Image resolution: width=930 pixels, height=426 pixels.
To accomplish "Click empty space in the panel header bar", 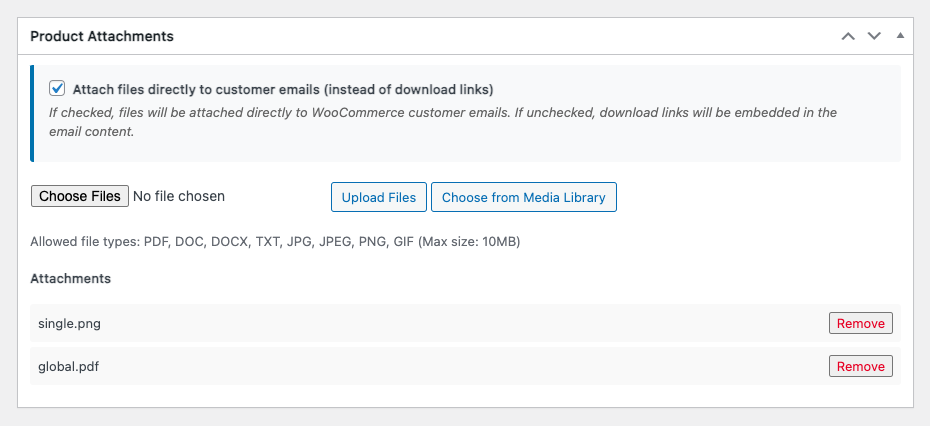I will click(500, 36).
